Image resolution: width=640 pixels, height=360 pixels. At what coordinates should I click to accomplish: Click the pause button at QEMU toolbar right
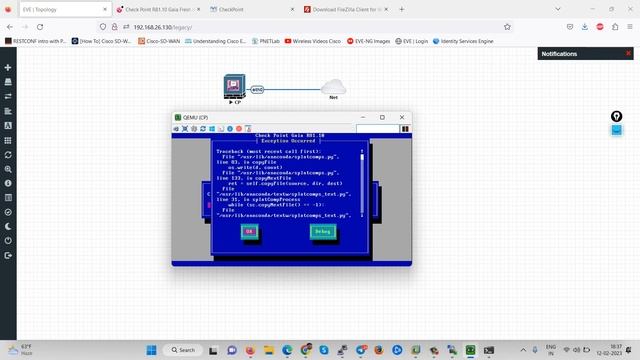point(405,129)
